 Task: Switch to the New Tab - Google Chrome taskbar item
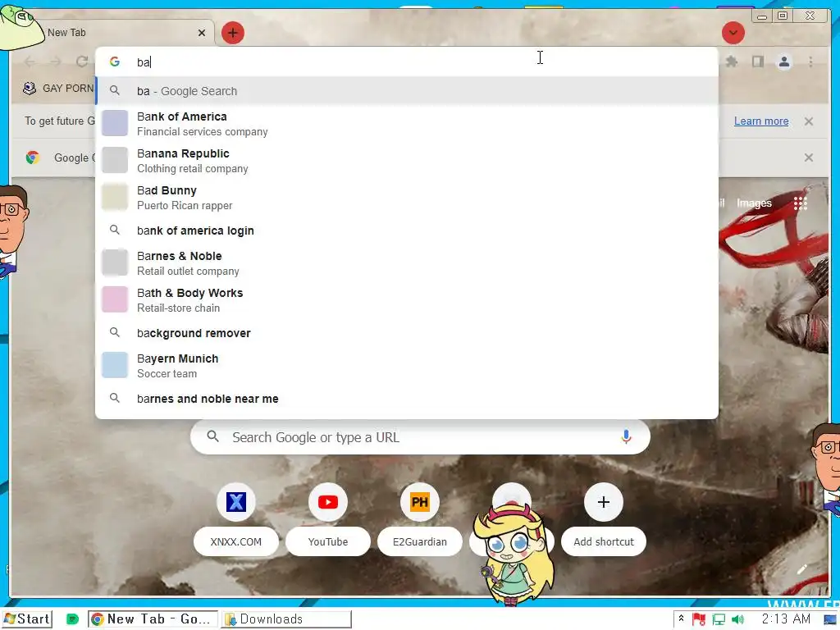(x=153, y=619)
